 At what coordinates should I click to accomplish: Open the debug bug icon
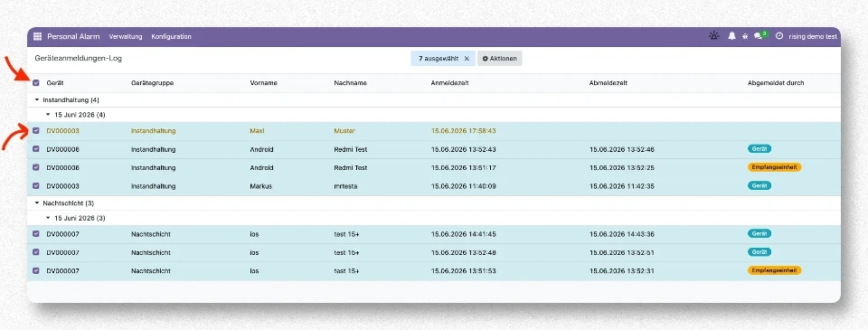click(x=745, y=36)
